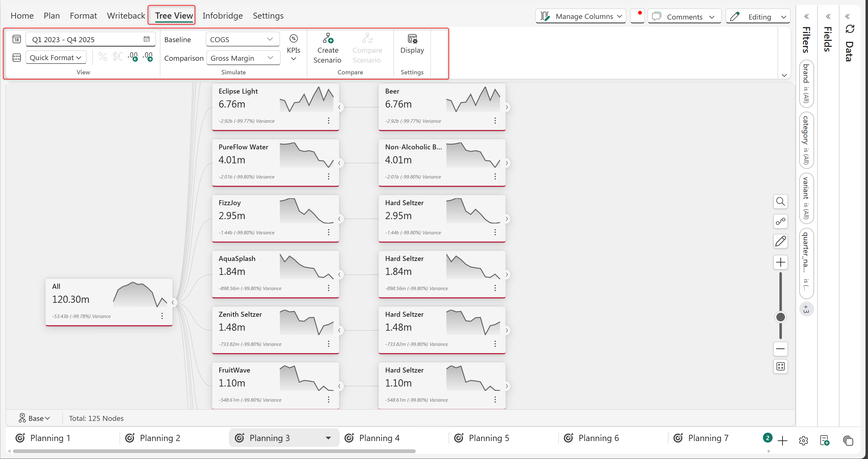Click the Manage Columns button
This screenshot has width=868, height=459.
(x=581, y=16)
